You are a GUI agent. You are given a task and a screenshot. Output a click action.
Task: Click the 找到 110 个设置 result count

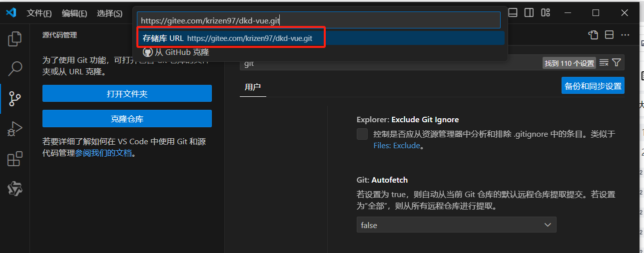(x=570, y=63)
